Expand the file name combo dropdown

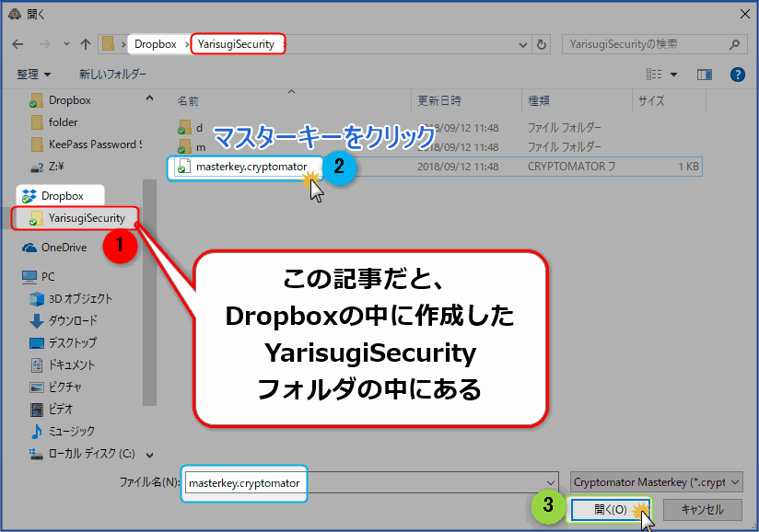point(551,483)
